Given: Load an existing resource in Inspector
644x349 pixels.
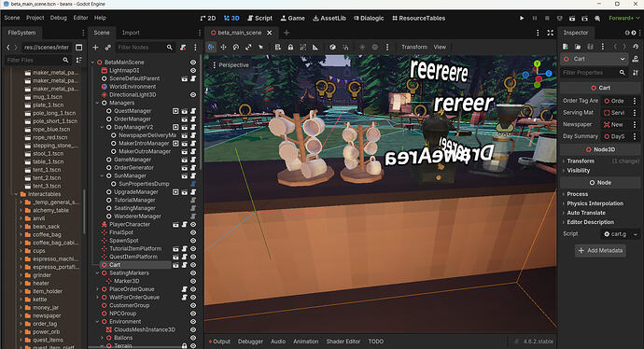Looking at the screenshot, I should [578, 47].
